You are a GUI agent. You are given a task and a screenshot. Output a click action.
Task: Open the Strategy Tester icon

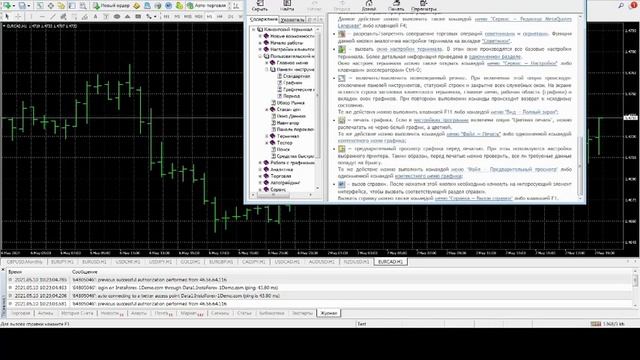[83, 6]
